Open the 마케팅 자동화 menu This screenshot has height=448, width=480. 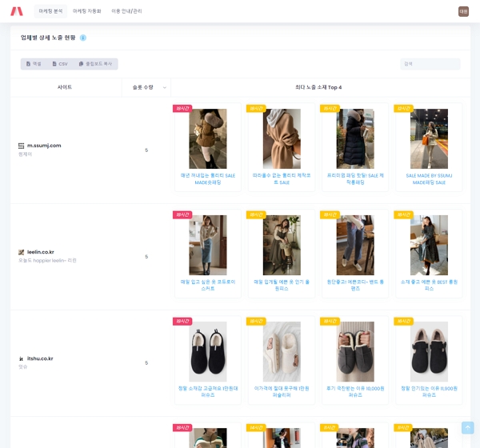point(86,11)
